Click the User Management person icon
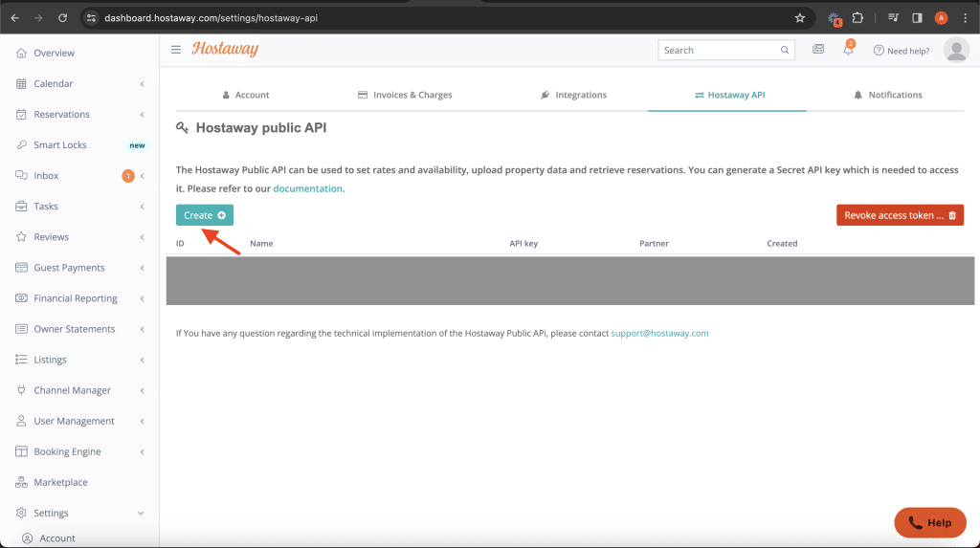The height and width of the screenshot is (548, 980). [x=21, y=421]
